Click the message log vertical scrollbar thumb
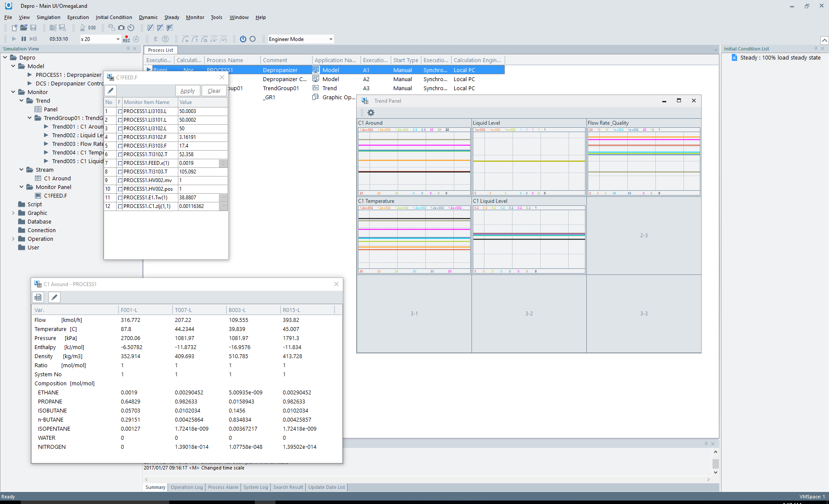829x504 pixels. pos(715,463)
